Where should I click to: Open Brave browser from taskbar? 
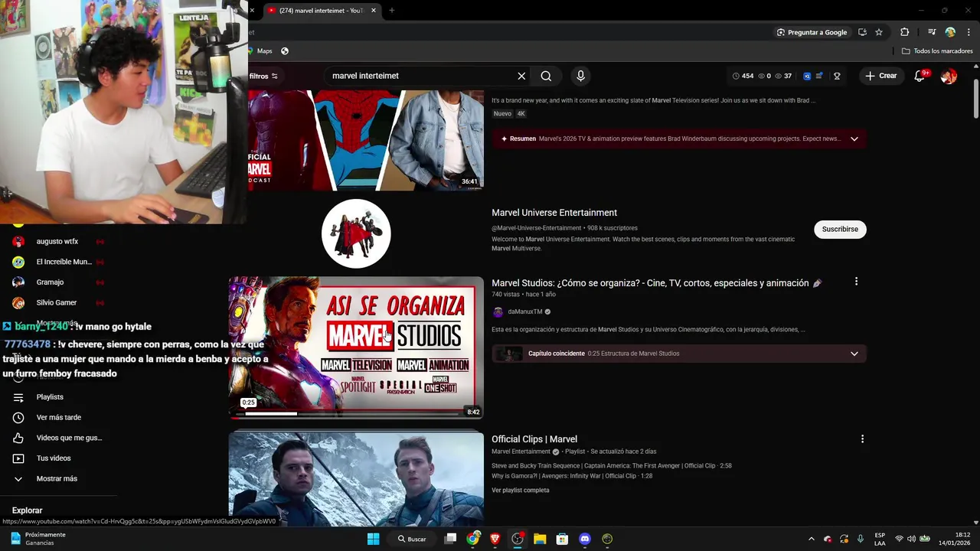pos(495,539)
